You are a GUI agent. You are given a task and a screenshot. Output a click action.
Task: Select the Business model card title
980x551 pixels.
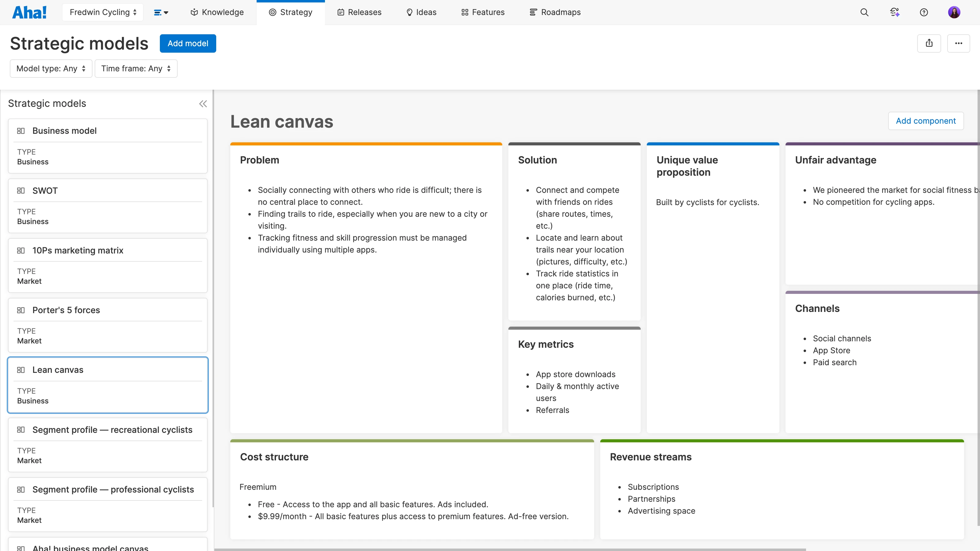click(x=64, y=131)
